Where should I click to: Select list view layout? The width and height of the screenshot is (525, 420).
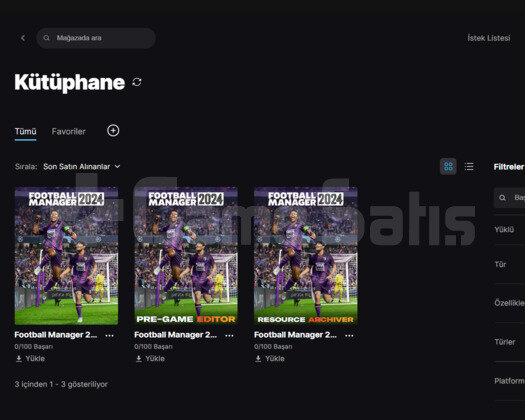pyautogui.click(x=469, y=166)
